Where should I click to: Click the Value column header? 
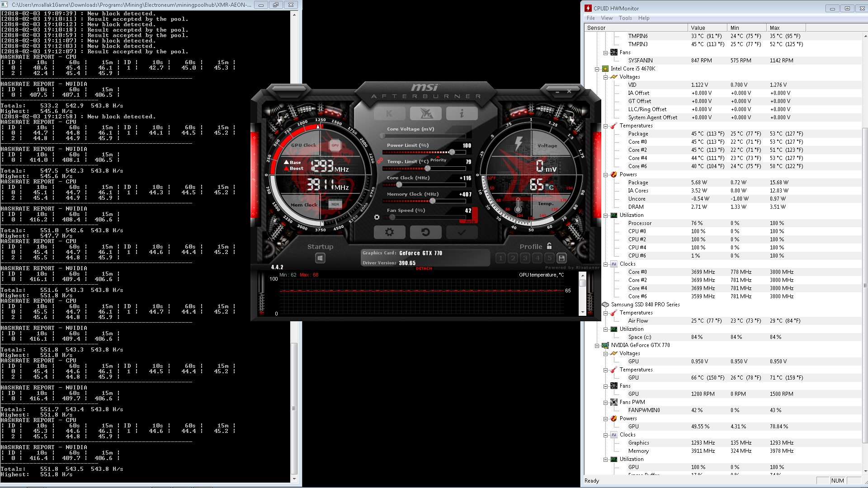pyautogui.click(x=707, y=28)
